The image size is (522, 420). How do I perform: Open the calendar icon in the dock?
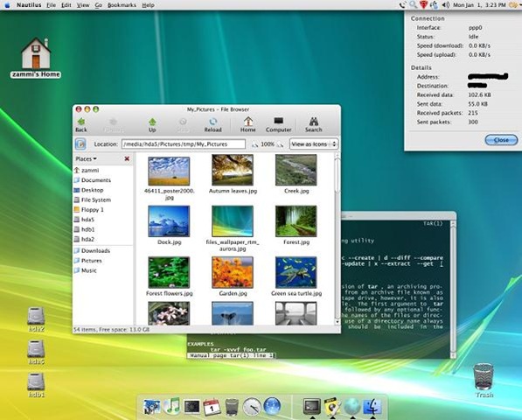coord(212,407)
